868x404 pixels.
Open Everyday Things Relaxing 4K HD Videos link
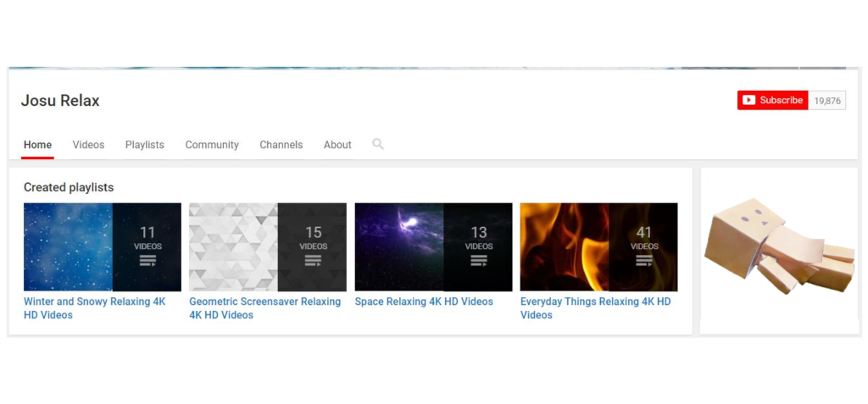(596, 308)
